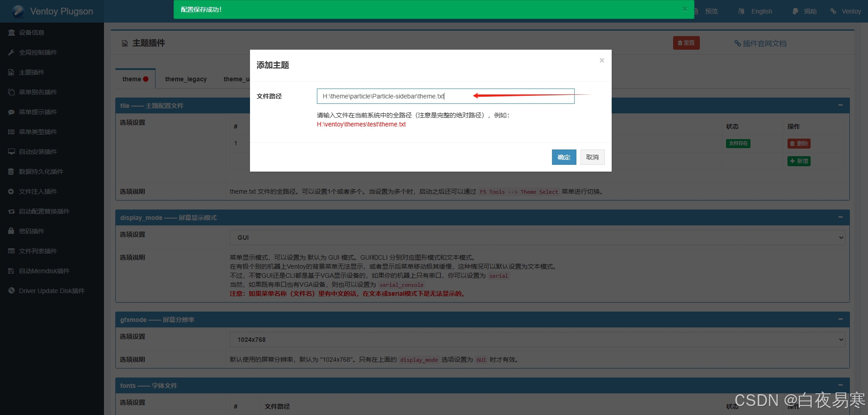Open 全局控制插件 in the sidebar

pos(38,52)
